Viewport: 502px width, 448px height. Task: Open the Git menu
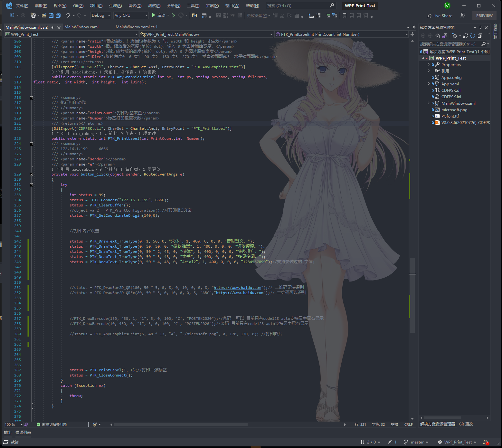[x=78, y=5]
